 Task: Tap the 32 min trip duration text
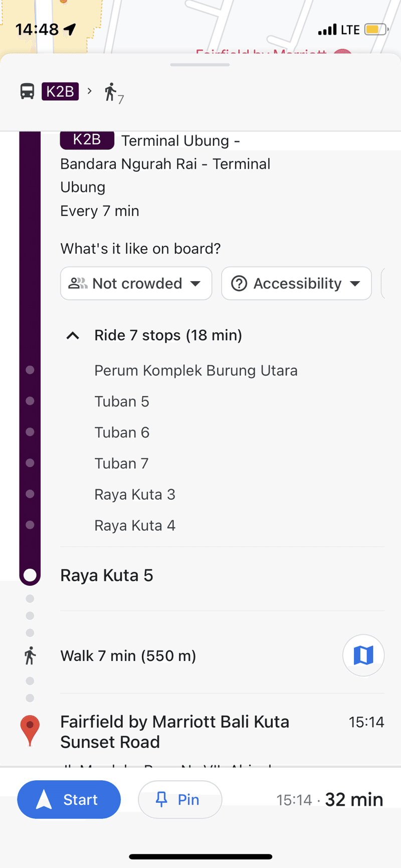pos(354,799)
